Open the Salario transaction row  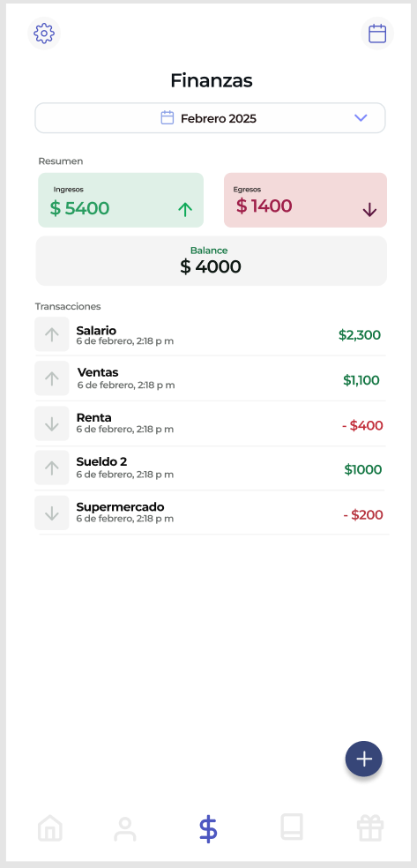point(210,334)
